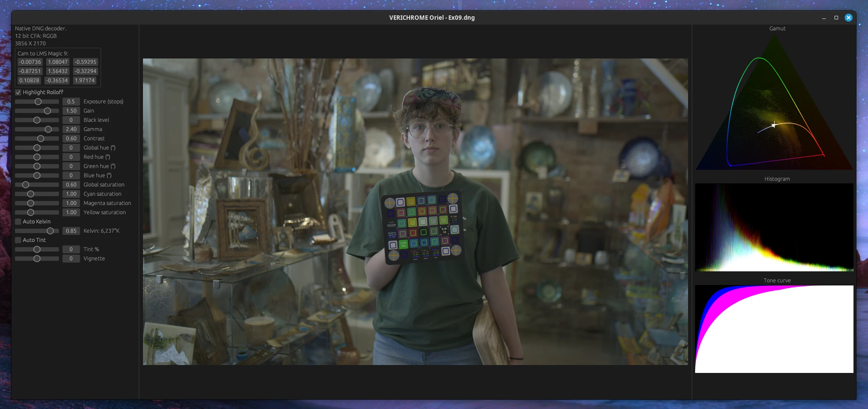Viewport: 868px width, 409px height.
Task: Click the white point marker in Gamut plot
Action: [774, 125]
